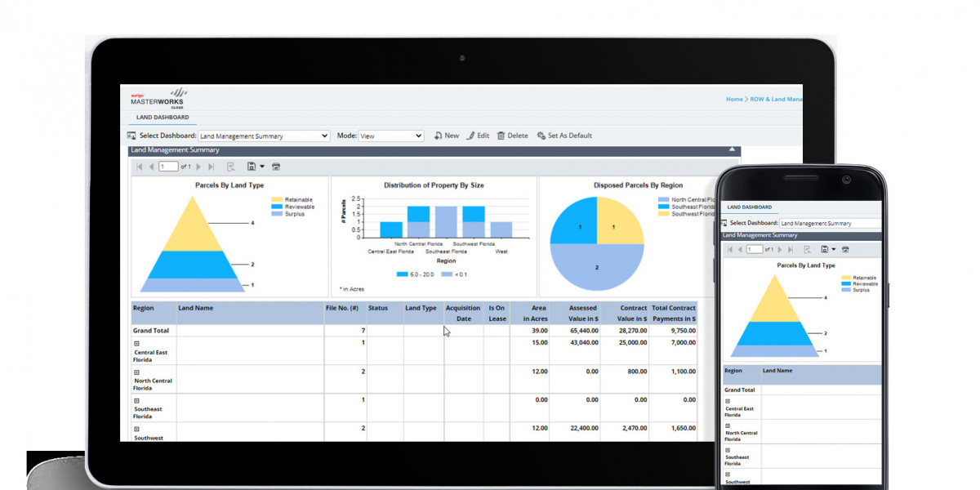The height and width of the screenshot is (490, 980).
Task: Jump to last page using the pager icon
Action: [212, 166]
